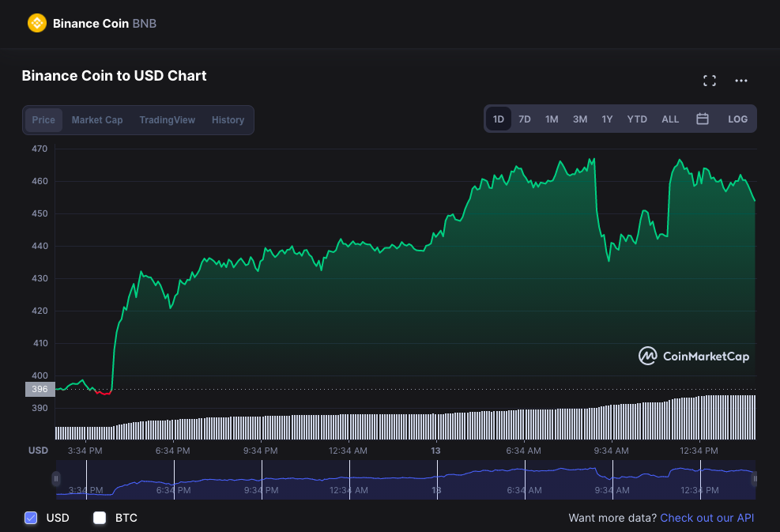Click the 396 price marker label
The width and height of the screenshot is (780, 532).
(x=40, y=389)
